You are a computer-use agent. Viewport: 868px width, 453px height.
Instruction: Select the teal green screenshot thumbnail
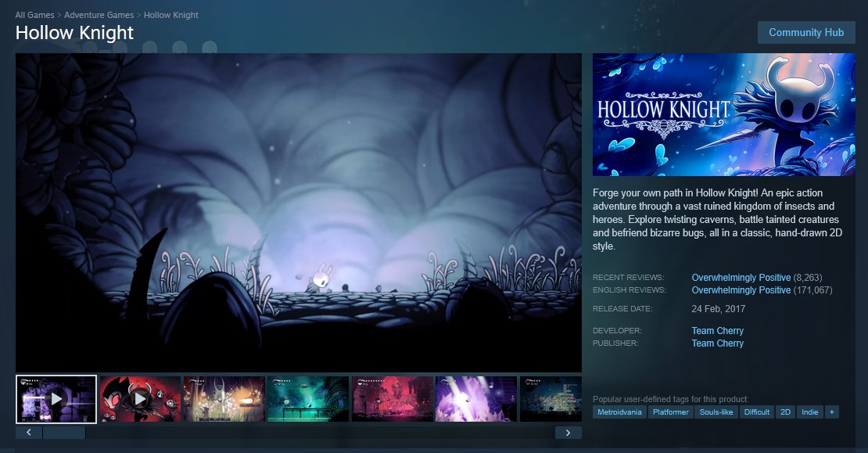pos(308,399)
